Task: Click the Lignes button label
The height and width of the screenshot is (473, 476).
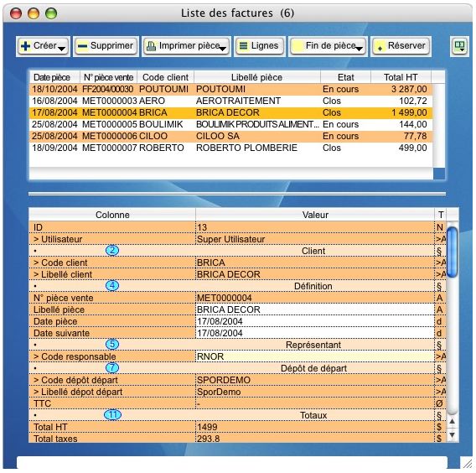Action: [x=265, y=45]
